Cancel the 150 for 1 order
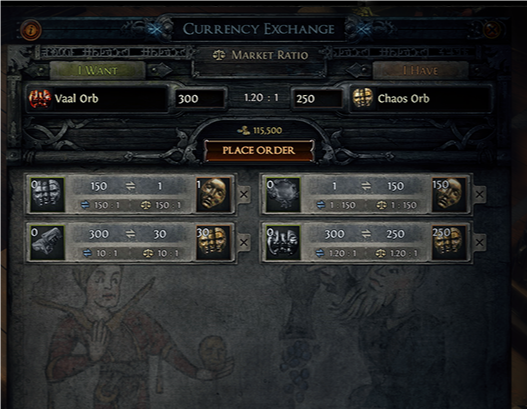Image resolution: width=527 pixels, height=409 pixels. [x=244, y=194]
